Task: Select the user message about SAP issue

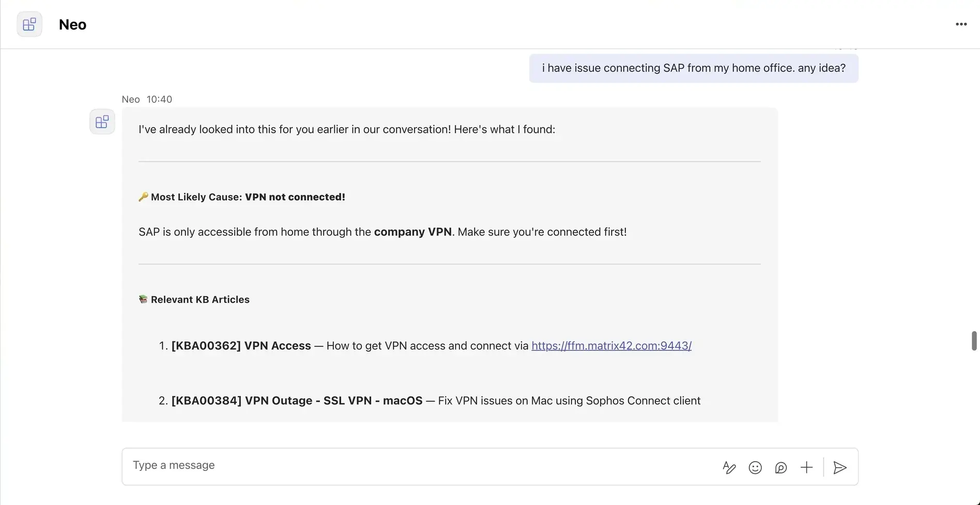Action: 694,68
